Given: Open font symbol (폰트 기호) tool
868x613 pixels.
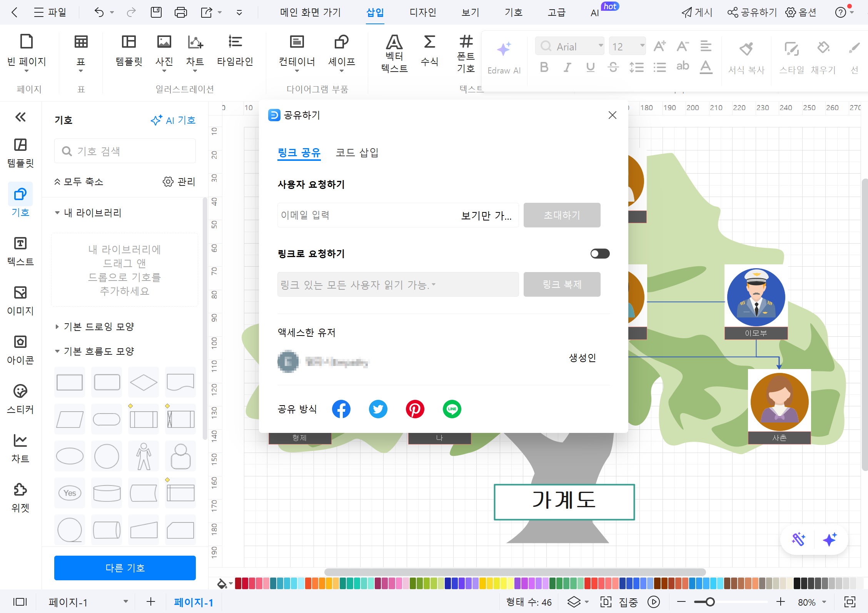Looking at the screenshot, I should point(466,54).
